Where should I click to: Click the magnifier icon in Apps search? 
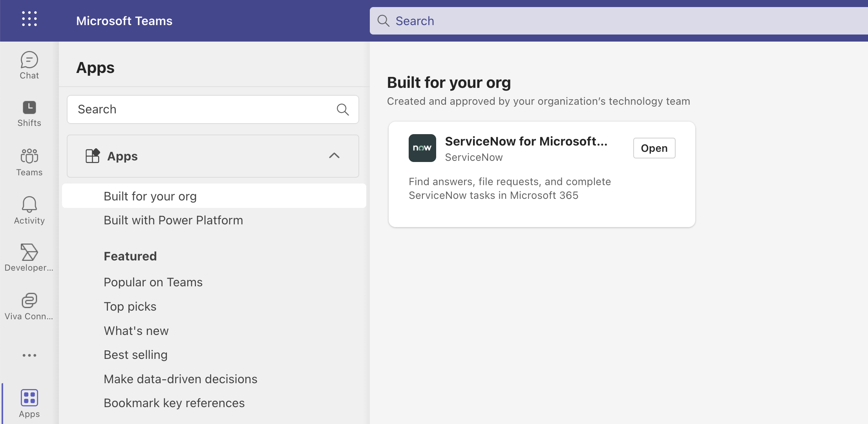click(343, 109)
